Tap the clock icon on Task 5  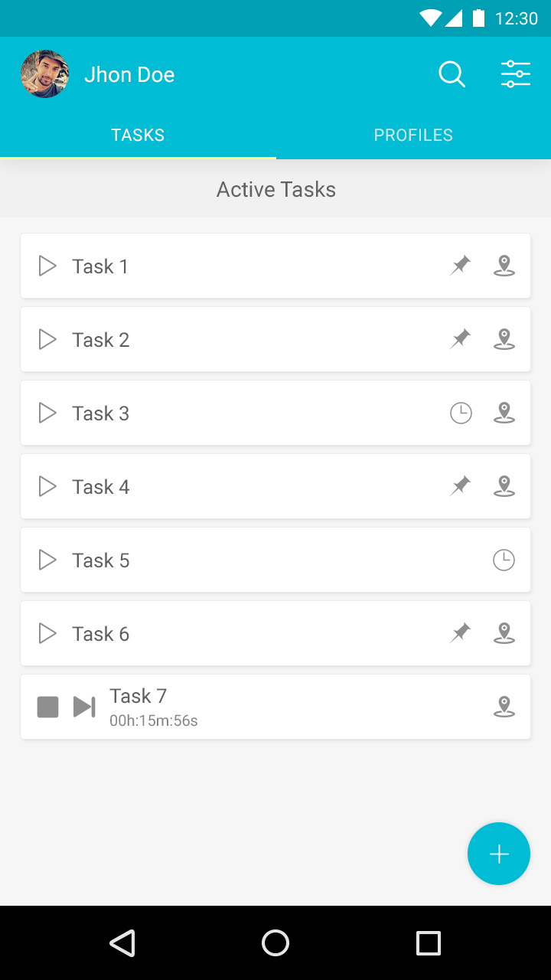point(504,560)
